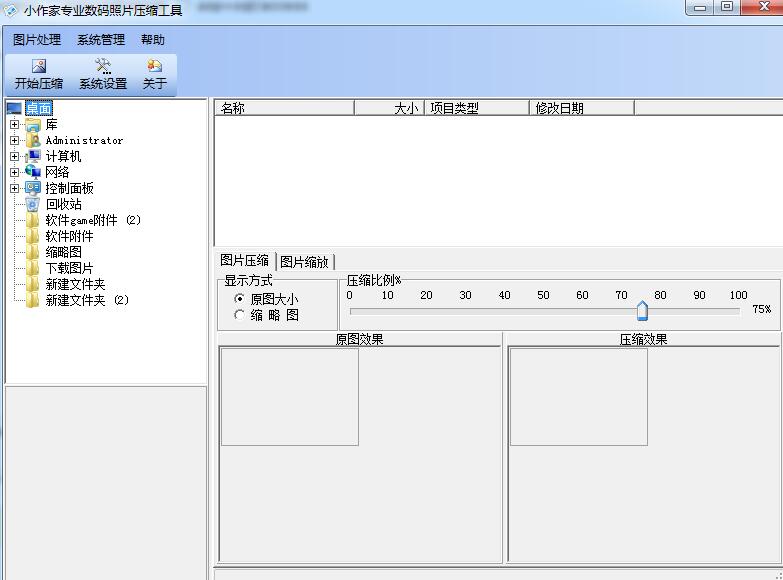This screenshot has width=783, height=580.
Task: Select the 原图大小 radio button
Action: point(239,299)
